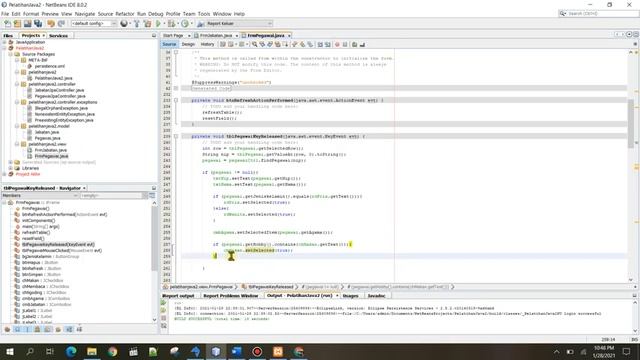
Task: Toggle show static members filter in Navigator
Action: click(x=27, y=329)
